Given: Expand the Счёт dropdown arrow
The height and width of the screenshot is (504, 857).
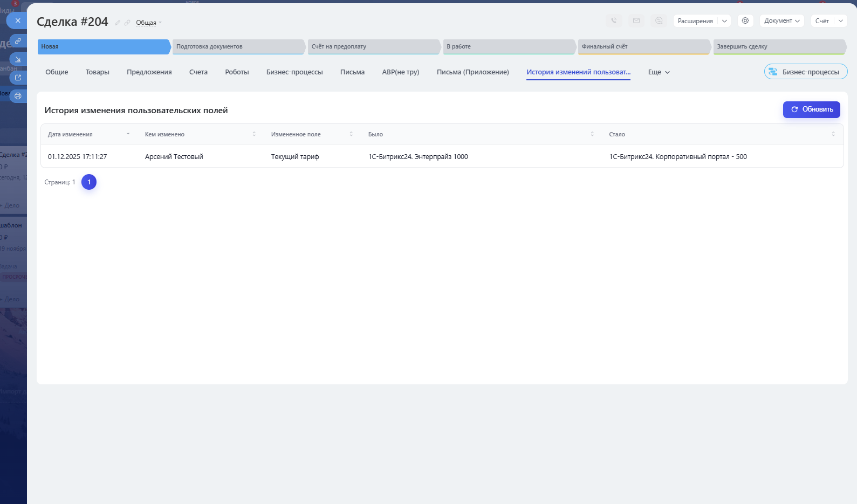Looking at the screenshot, I should pyautogui.click(x=841, y=21).
